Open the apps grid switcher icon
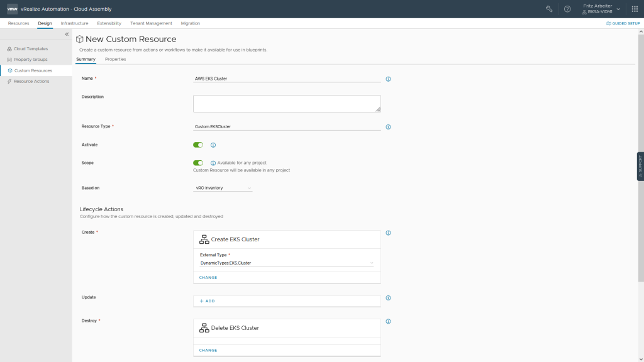This screenshot has height=362, width=644. pyautogui.click(x=635, y=9)
